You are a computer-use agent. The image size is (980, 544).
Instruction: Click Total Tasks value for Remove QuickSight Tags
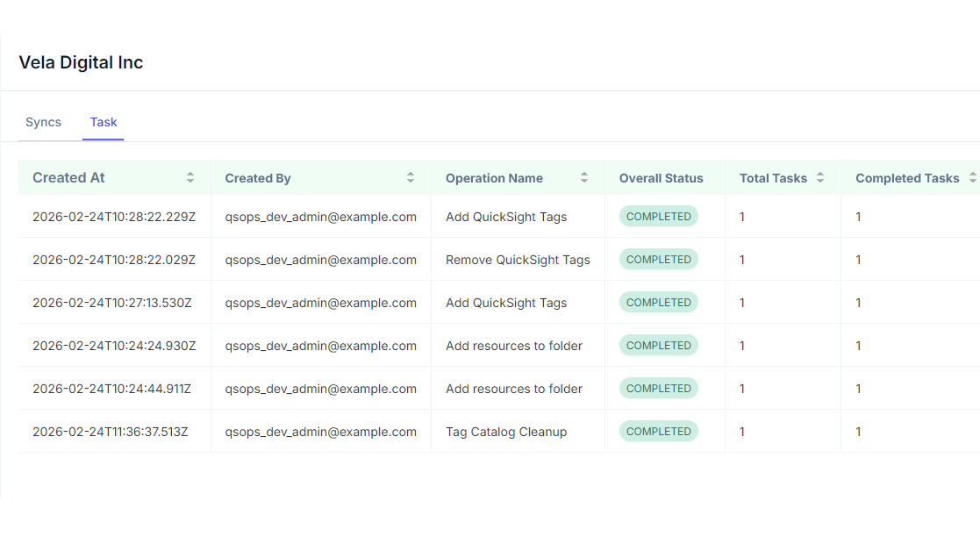(x=742, y=260)
